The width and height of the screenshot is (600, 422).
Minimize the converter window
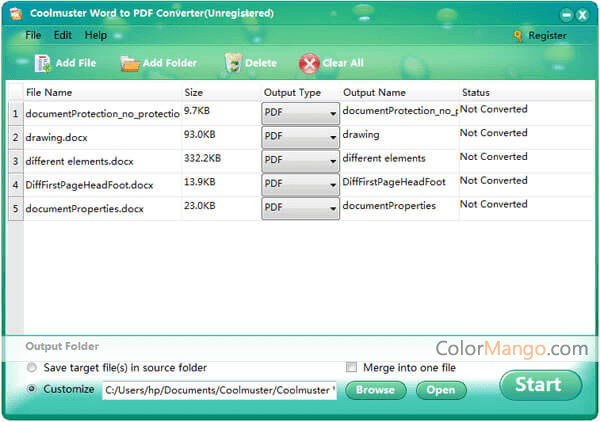[562, 13]
